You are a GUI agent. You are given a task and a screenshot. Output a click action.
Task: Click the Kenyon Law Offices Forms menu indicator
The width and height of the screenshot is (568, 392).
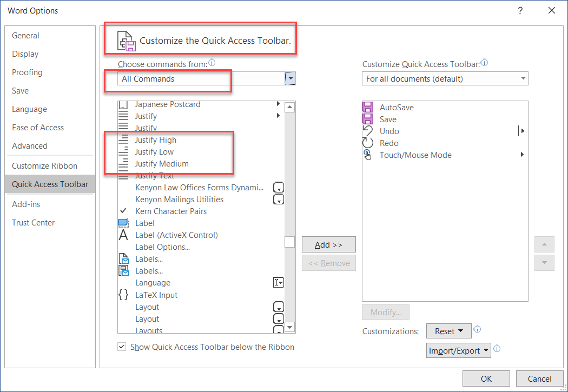coord(278,188)
